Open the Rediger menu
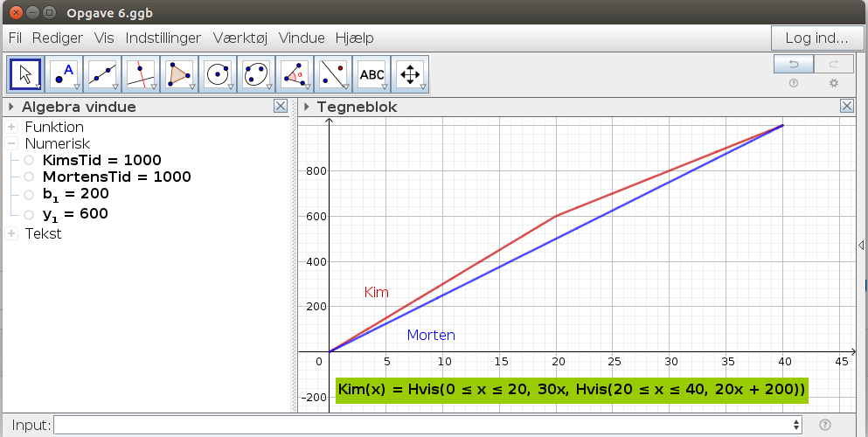The width and height of the screenshot is (868, 437). pyautogui.click(x=58, y=38)
